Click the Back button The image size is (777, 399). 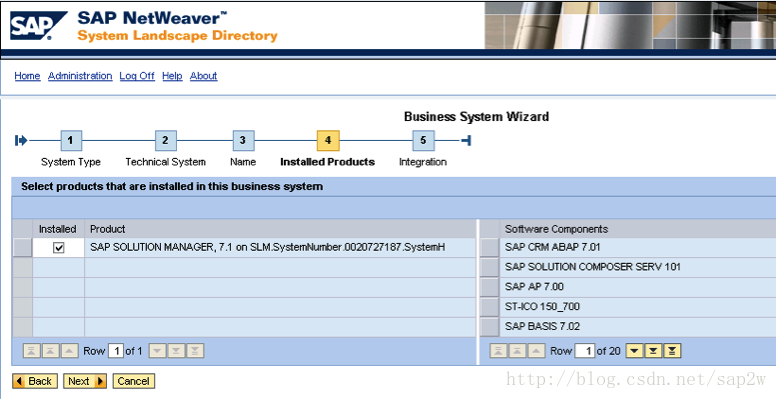[35, 381]
